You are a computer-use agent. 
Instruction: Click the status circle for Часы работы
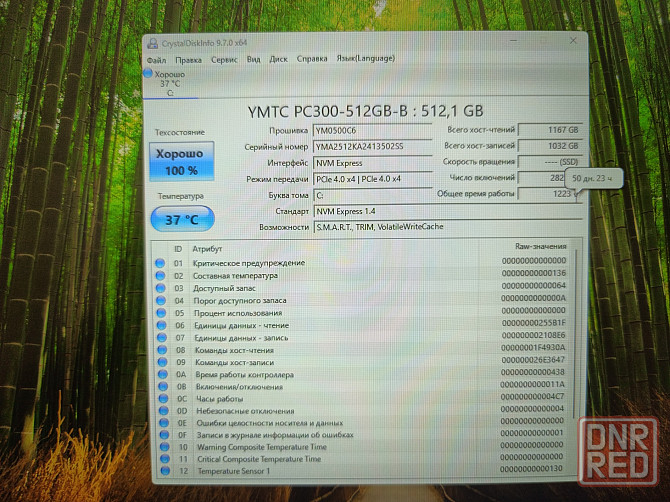(160, 397)
